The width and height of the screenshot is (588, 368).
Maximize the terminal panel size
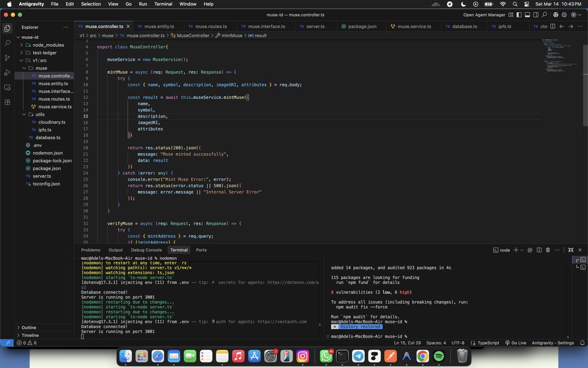571,250
